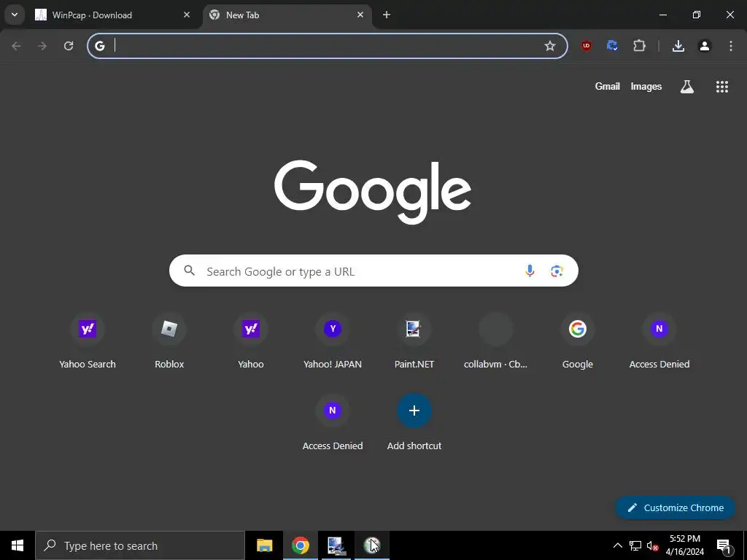Screen dimensions: 747x560
Task: Close the New Tab tab
Action: [360, 15]
